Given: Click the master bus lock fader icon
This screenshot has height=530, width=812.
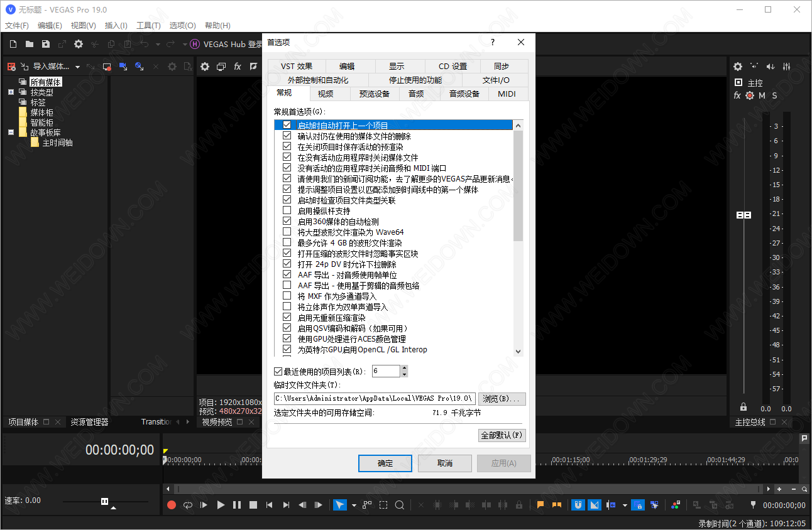Looking at the screenshot, I should click(743, 407).
